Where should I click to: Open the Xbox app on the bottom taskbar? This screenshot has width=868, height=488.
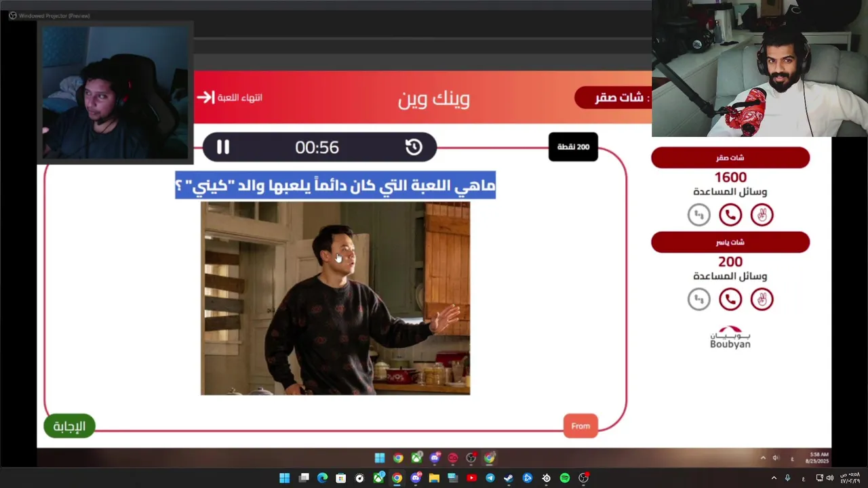[378, 478]
